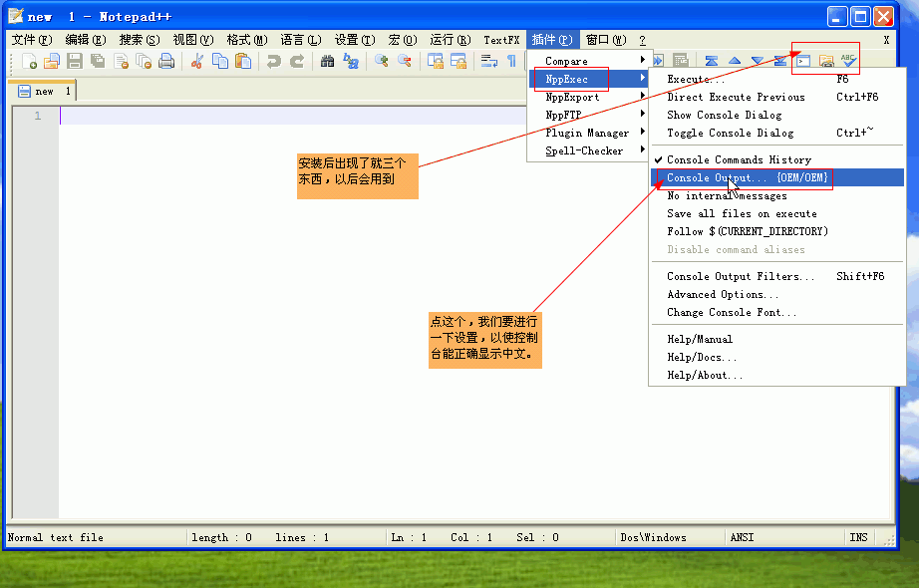
Task: Select the 'new 1' document tab
Action: click(x=43, y=91)
